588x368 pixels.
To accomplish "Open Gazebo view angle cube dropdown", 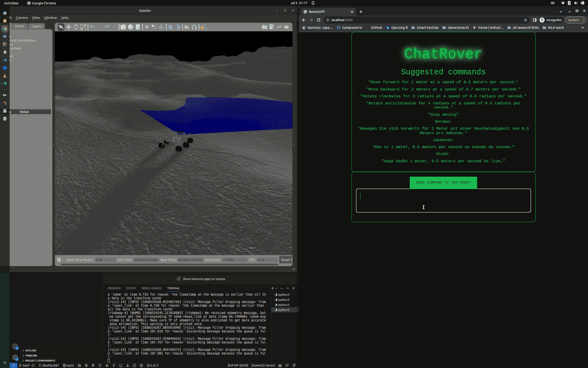I will click(204, 27).
